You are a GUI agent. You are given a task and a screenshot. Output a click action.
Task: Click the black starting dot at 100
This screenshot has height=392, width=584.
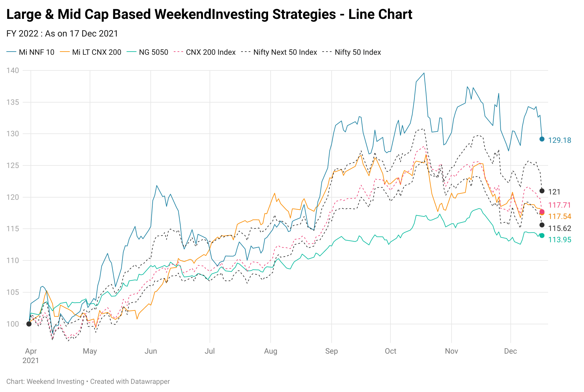click(x=29, y=324)
